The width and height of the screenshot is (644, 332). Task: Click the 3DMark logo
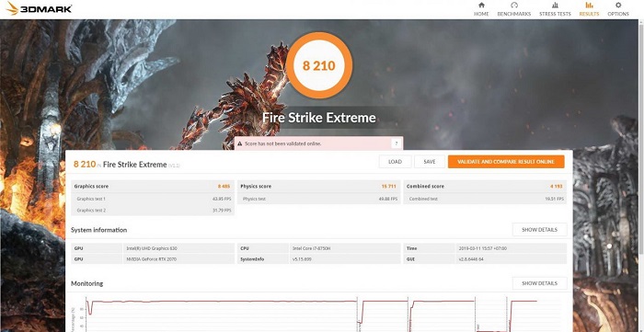(x=39, y=8)
